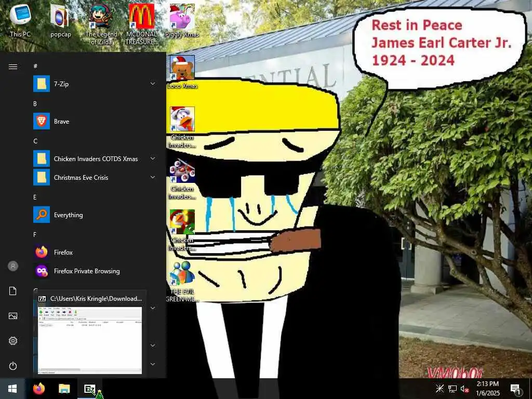Click the star tray icon
532x399 pixels.
pos(440,389)
